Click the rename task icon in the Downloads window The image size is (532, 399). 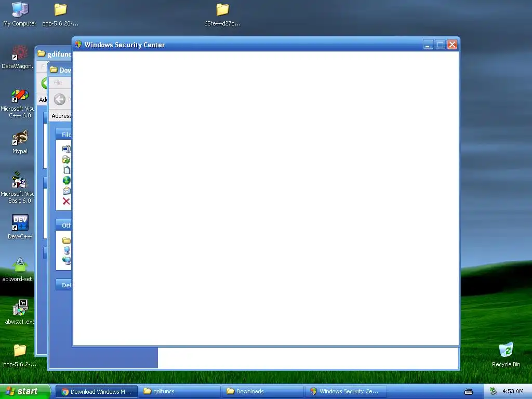coord(66,149)
